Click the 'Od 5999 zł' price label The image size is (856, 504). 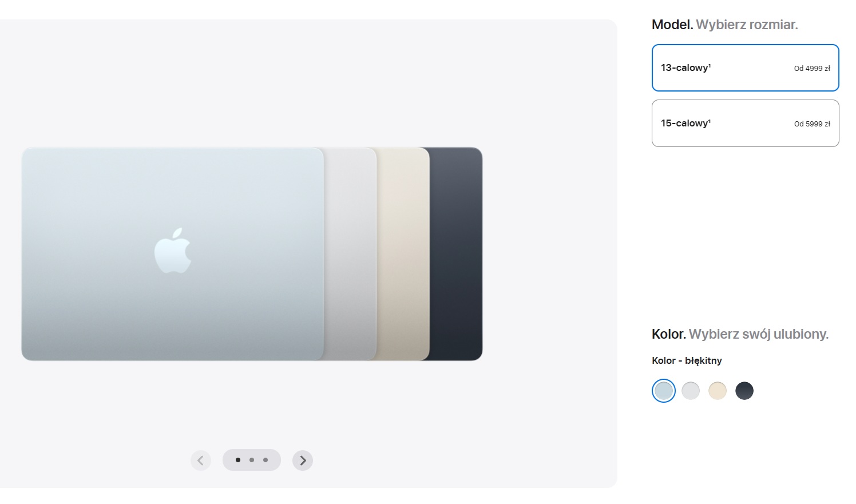coord(812,124)
